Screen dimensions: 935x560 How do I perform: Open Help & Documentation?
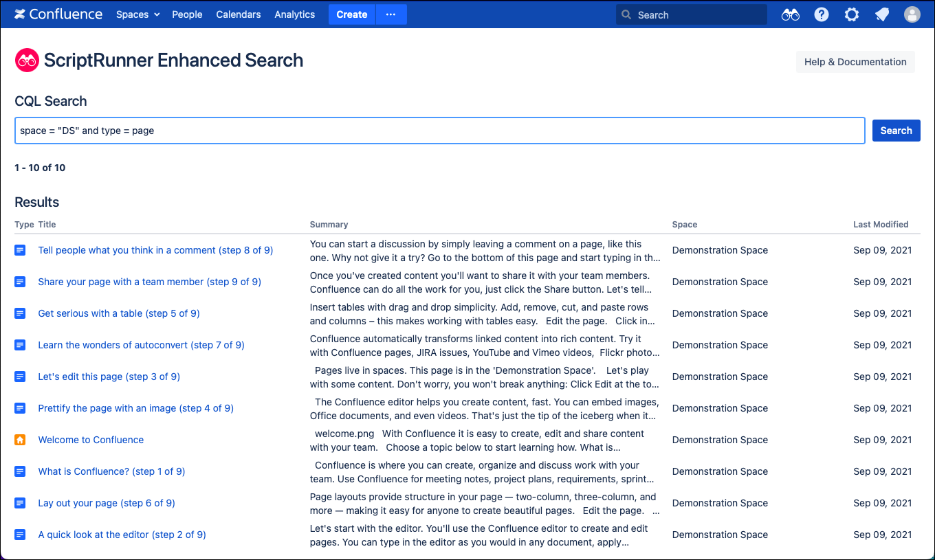point(855,62)
